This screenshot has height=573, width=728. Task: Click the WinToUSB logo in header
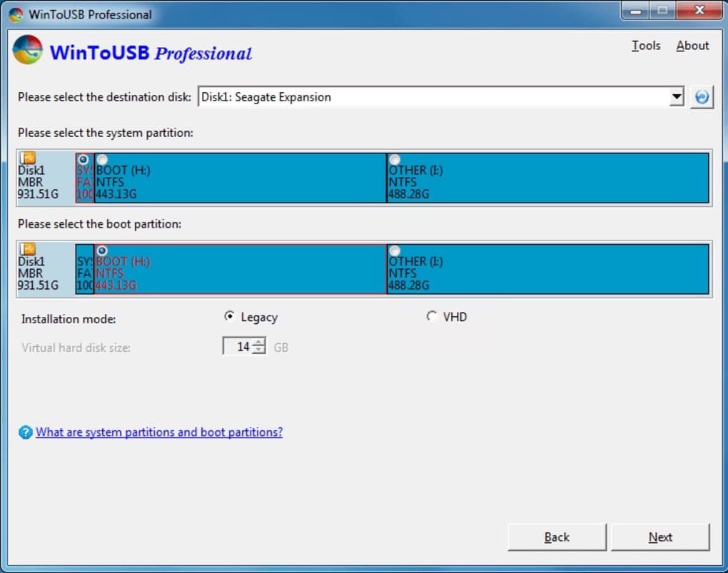tap(28, 51)
